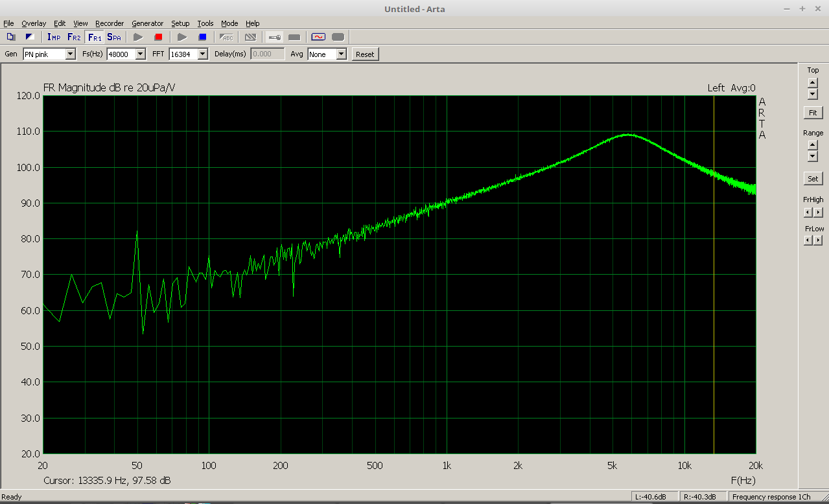Shift FrHigh left with arrow
The image size is (829, 504).
tap(808, 212)
